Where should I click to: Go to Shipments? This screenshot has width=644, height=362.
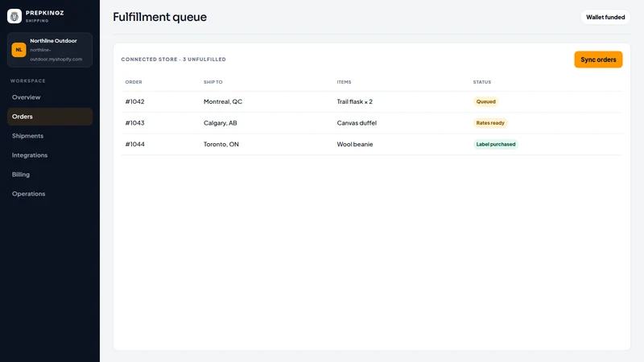[50, 136]
